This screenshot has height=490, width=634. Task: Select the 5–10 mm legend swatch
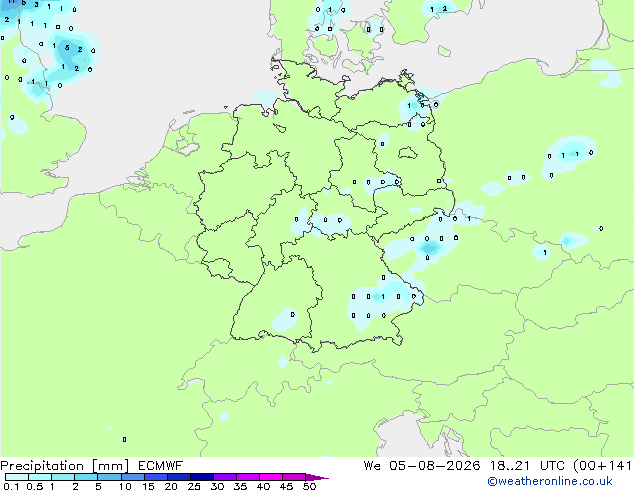[x=109, y=477]
